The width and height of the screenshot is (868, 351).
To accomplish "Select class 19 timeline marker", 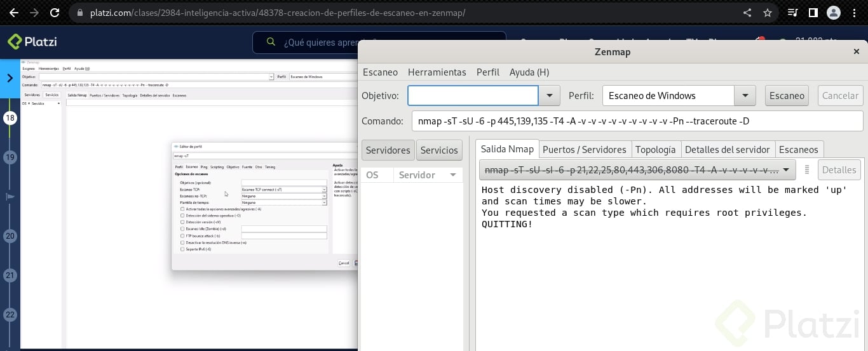I will tap(10, 157).
